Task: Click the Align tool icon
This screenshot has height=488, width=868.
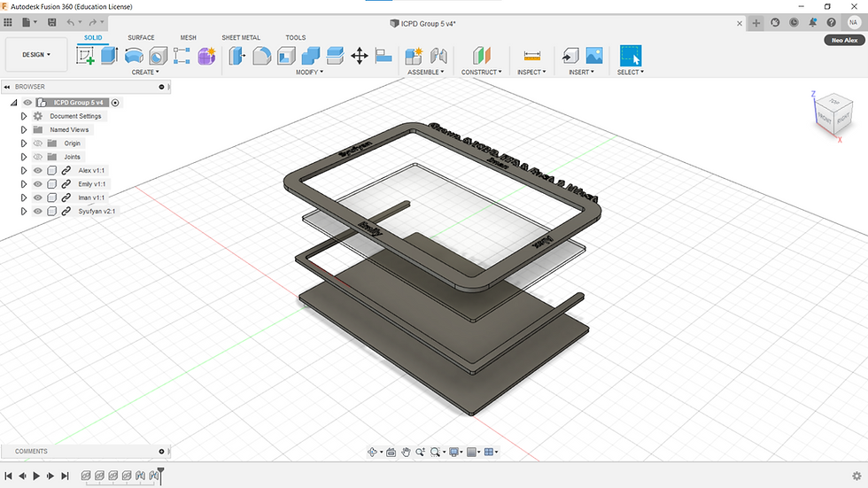Action: (x=384, y=56)
